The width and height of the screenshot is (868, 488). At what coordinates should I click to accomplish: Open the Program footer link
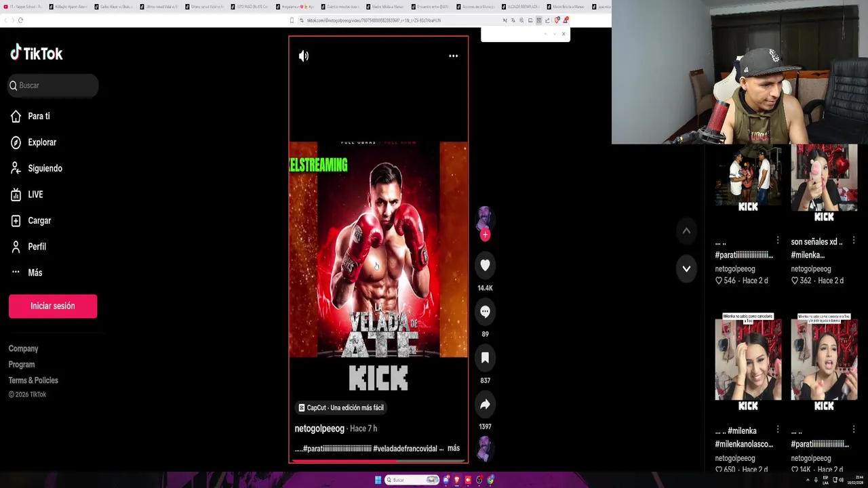(x=22, y=365)
